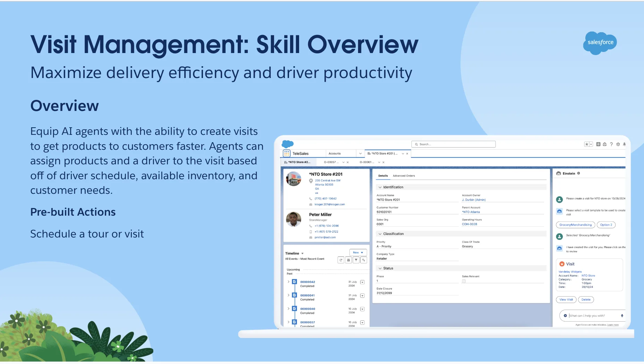The width and height of the screenshot is (644, 364).
Task: Click the Trailhead guidance icon in header
Action: pos(605,144)
